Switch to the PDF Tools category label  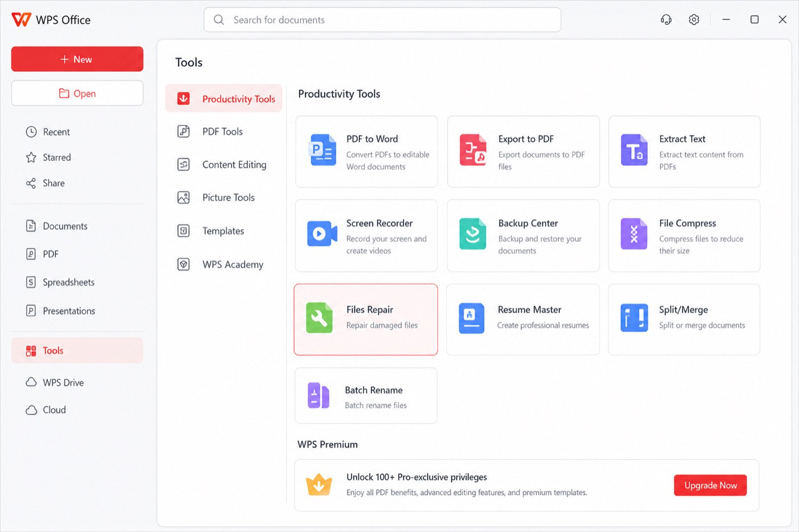223,131
